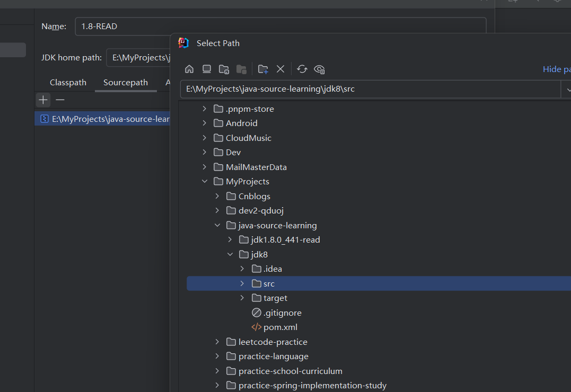Viewport: 571px width, 392px height.
Task: Click the plus icon to add sourcepath
Action: pyautogui.click(x=43, y=100)
